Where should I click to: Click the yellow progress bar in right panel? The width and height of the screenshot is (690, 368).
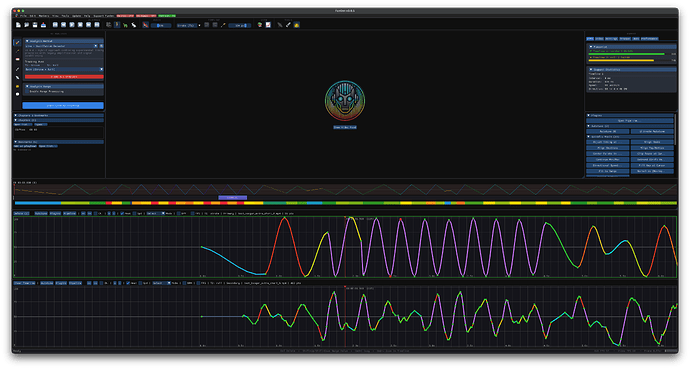pyautogui.click(x=621, y=60)
